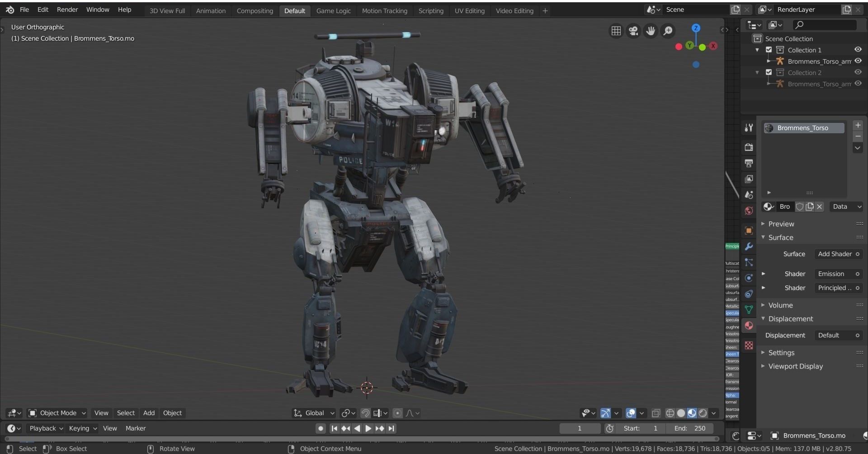Hide Collection 1 with eye icon
Screen dimensions: 868x454
(x=858, y=49)
